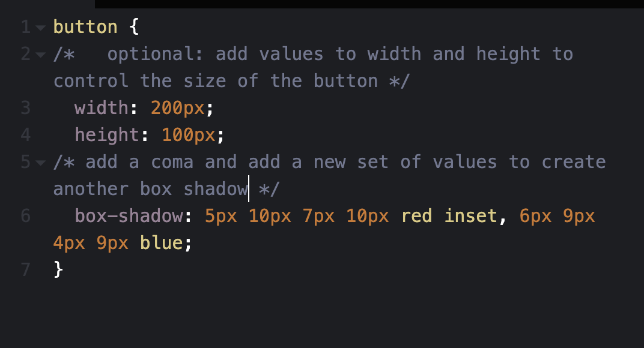Click line number 4 in the gutter

click(25, 135)
